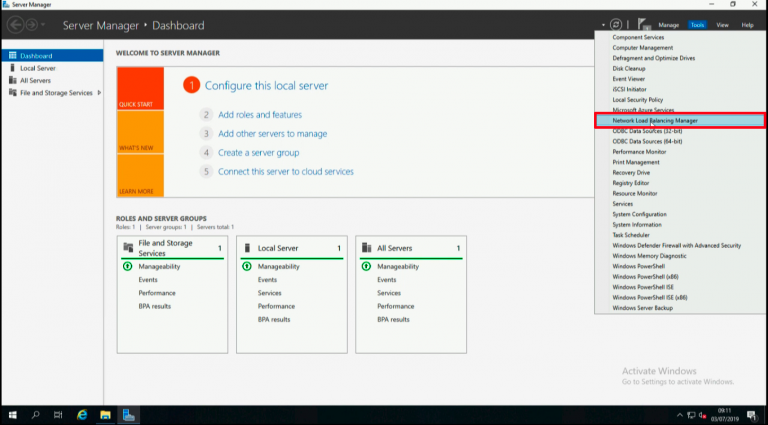Open the Help menu

tap(747, 25)
